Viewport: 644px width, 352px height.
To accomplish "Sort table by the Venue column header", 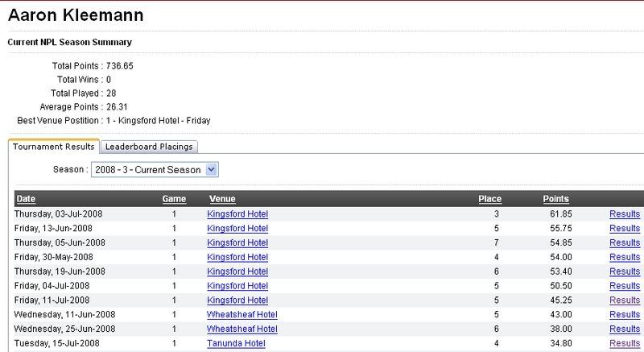I will [221, 199].
